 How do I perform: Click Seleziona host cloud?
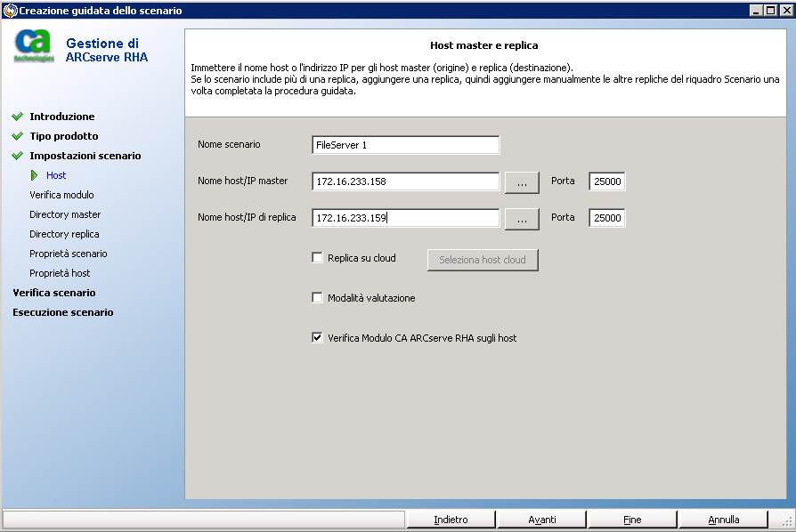coord(483,257)
